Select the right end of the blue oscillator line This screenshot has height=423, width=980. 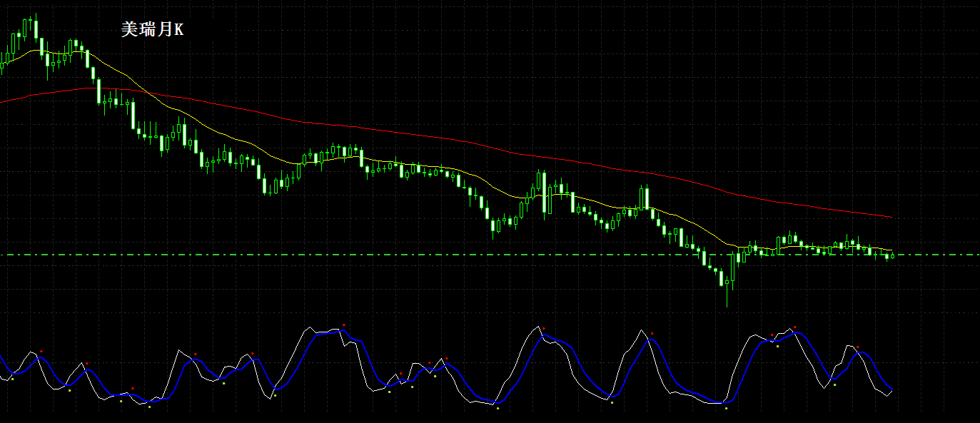891,389
